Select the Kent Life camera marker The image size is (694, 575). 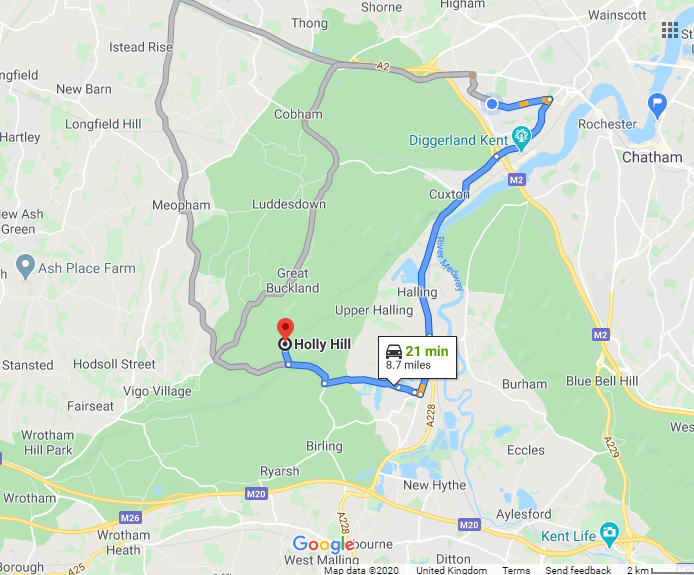[x=609, y=534]
